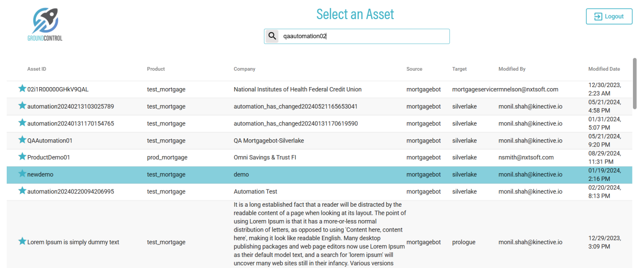Toggle favorite star for QAAutomation01 asset

pyautogui.click(x=22, y=140)
